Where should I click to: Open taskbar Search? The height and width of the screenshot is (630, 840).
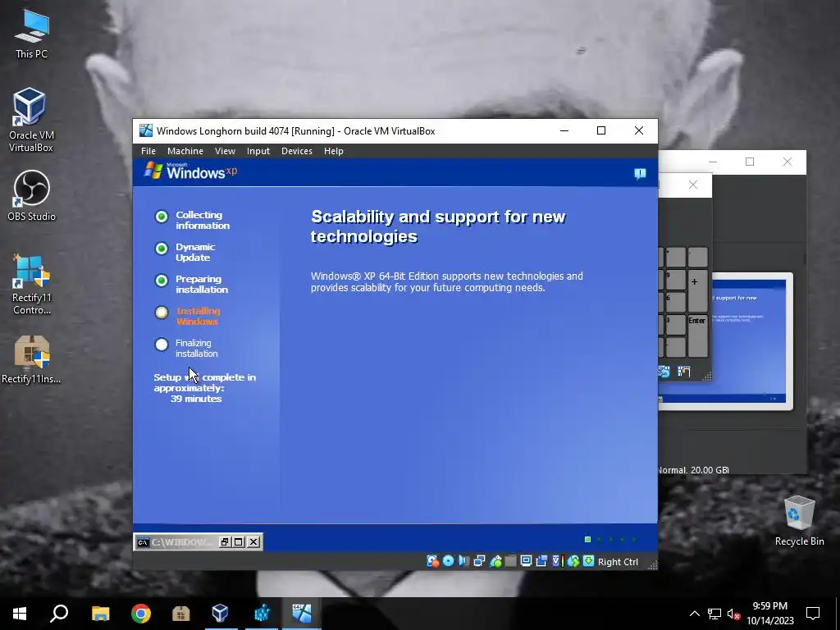coord(59,614)
